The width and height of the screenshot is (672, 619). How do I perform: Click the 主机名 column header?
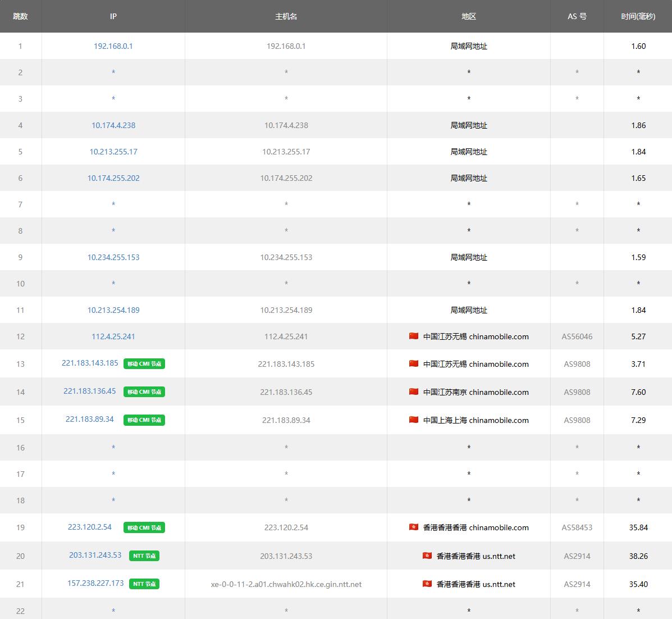coord(286,16)
